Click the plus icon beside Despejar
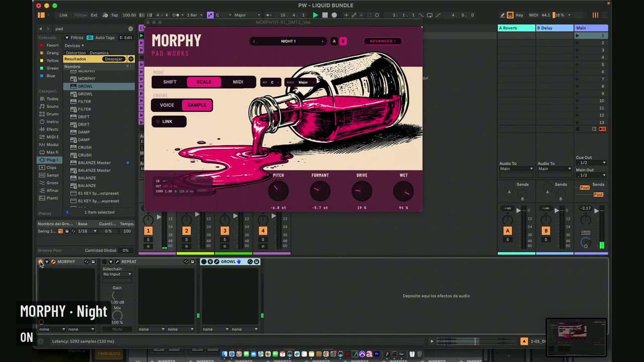The width and height of the screenshot is (644, 362). [131, 59]
